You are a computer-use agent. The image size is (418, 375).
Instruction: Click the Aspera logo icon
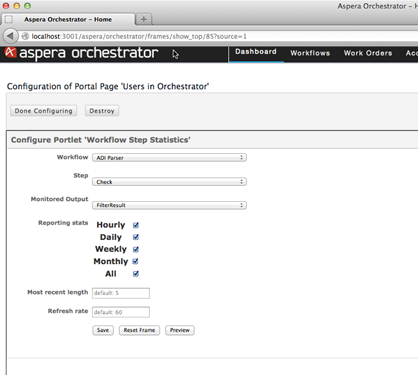[10, 52]
